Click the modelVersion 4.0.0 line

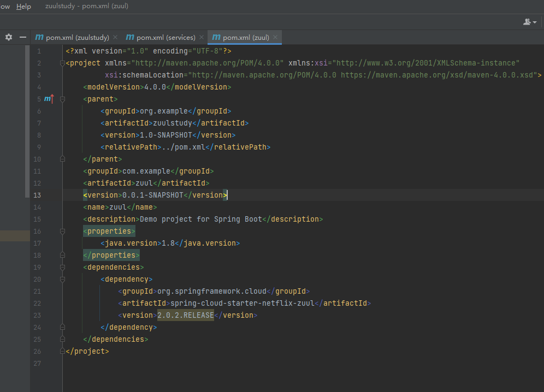(x=157, y=87)
